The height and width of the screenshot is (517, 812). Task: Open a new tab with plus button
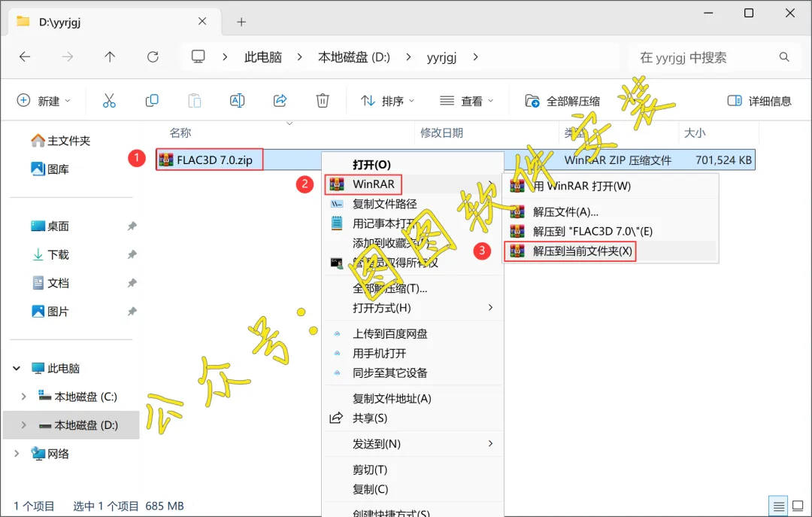point(241,22)
